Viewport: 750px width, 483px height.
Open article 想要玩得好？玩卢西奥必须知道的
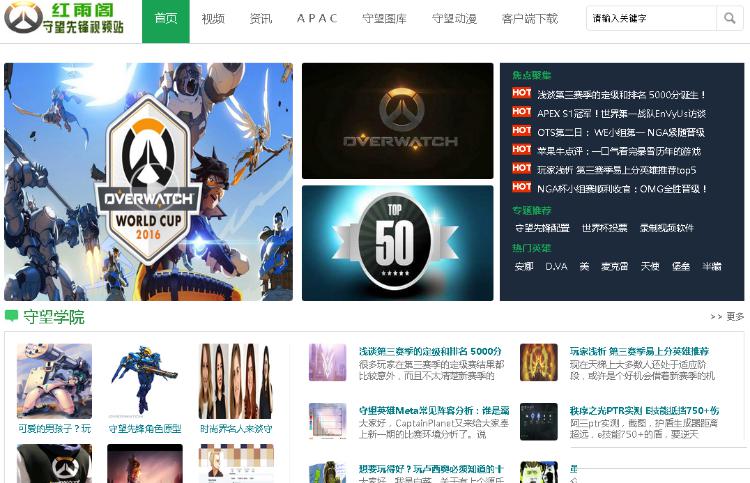click(x=430, y=469)
